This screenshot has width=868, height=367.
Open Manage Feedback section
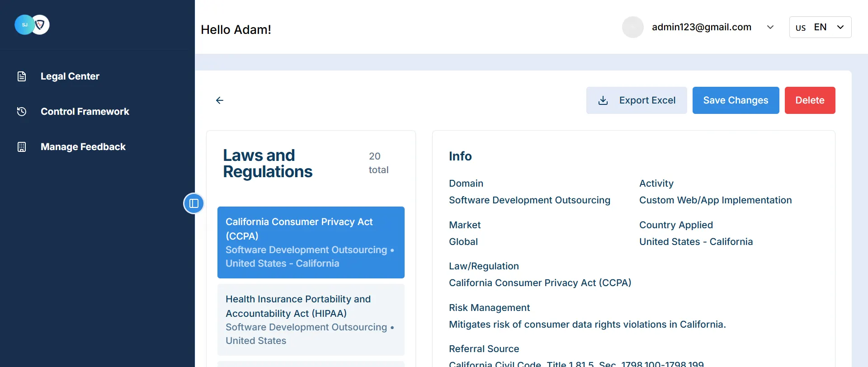point(83,147)
